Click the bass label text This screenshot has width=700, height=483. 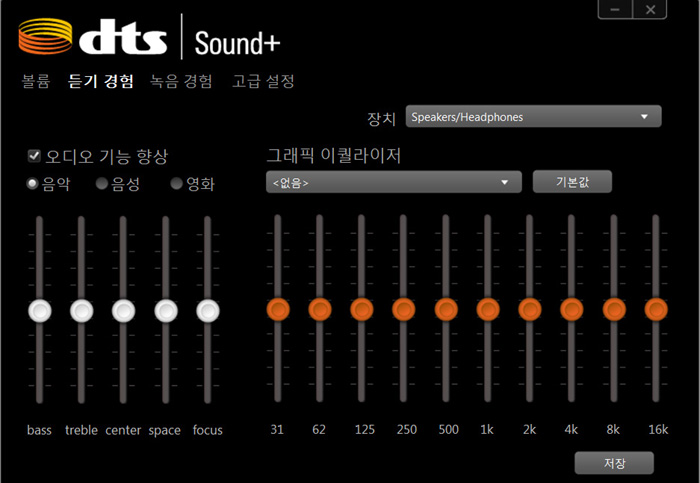(39, 430)
